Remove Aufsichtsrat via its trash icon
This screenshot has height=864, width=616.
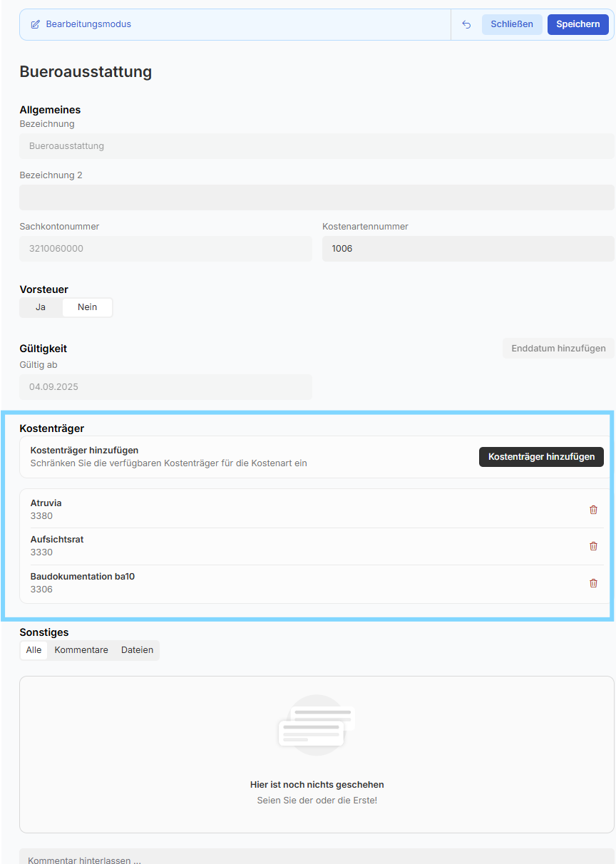click(x=593, y=546)
